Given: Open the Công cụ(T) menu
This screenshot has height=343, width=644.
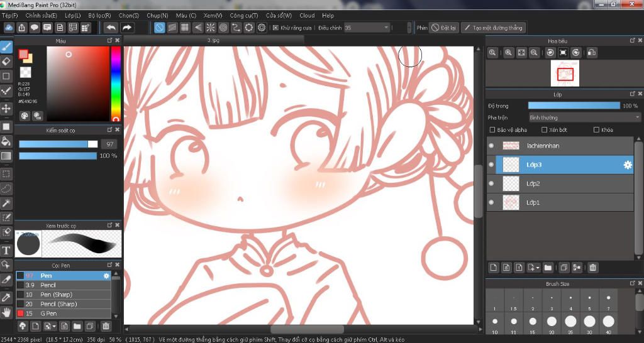Looking at the screenshot, I should (244, 16).
